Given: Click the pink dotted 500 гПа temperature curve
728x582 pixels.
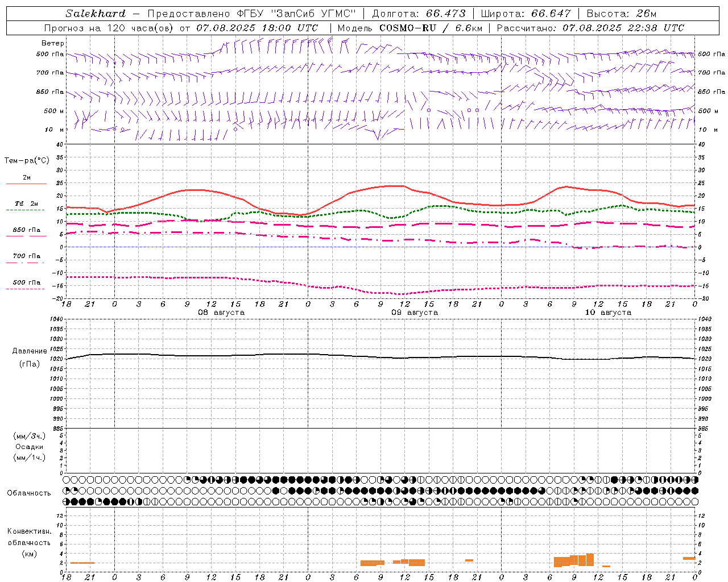Looking at the screenshot, I should (x=381, y=292).
